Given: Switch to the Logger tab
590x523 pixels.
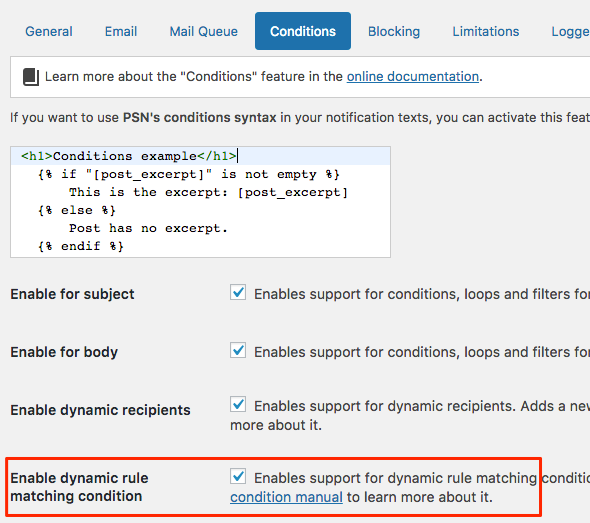Looking at the screenshot, I should click(x=570, y=31).
